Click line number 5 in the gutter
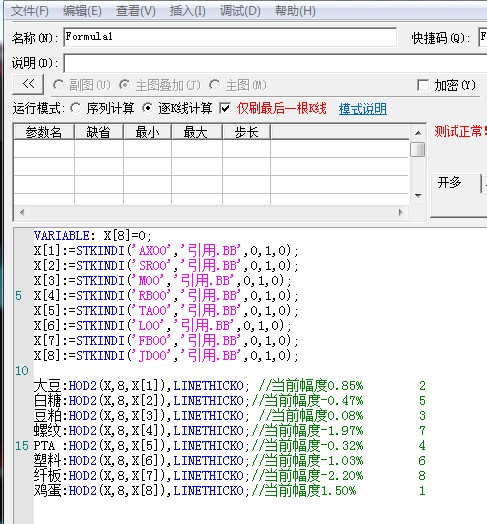 pyautogui.click(x=19, y=296)
